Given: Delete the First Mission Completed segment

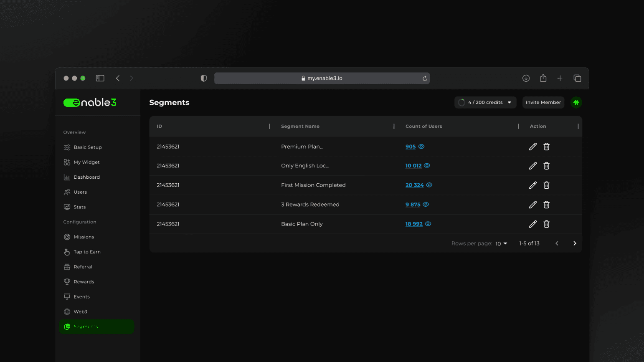Looking at the screenshot, I should (x=546, y=185).
